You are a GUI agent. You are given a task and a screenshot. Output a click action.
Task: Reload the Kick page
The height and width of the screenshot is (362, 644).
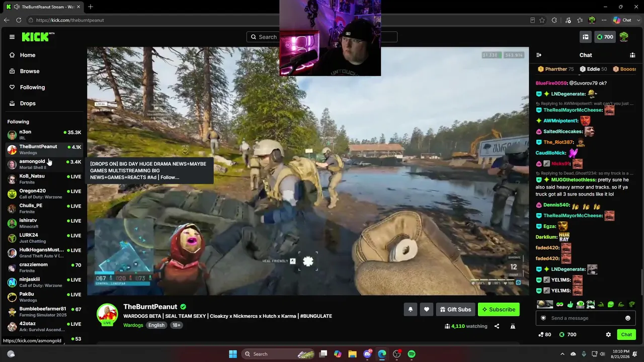pos(19,20)
